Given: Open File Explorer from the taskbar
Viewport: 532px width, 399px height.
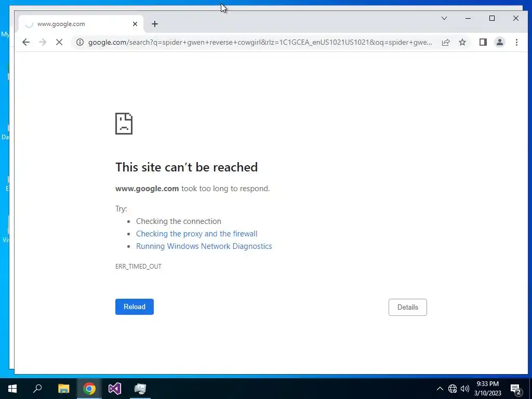Looking at the screenshot, I should point(63,389).
